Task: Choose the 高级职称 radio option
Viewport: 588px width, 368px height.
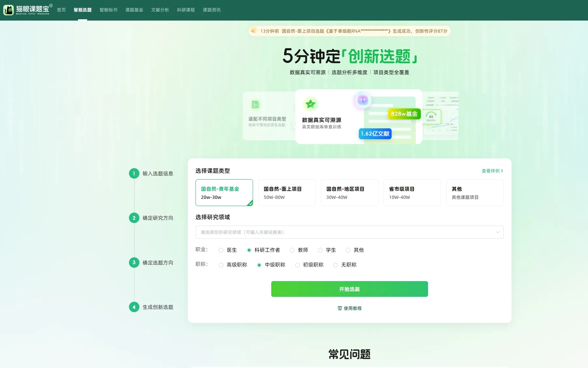Action: point(221,265)
